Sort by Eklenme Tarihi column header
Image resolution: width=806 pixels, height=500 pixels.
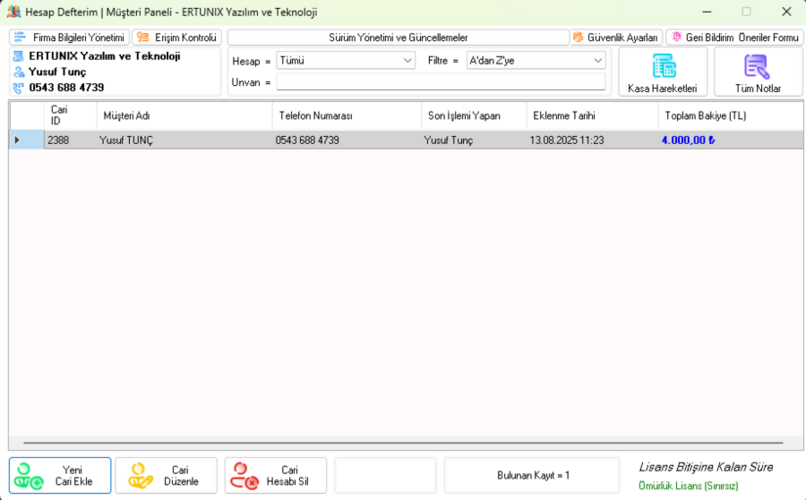[x=592, y=116]
